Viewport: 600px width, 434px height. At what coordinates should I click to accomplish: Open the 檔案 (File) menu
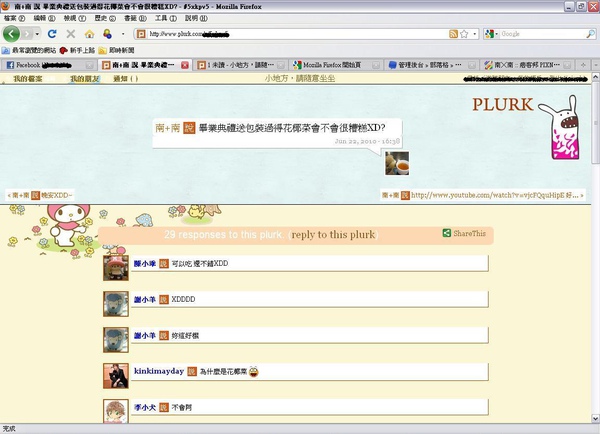pyautogui.click(x=14, y=18)
